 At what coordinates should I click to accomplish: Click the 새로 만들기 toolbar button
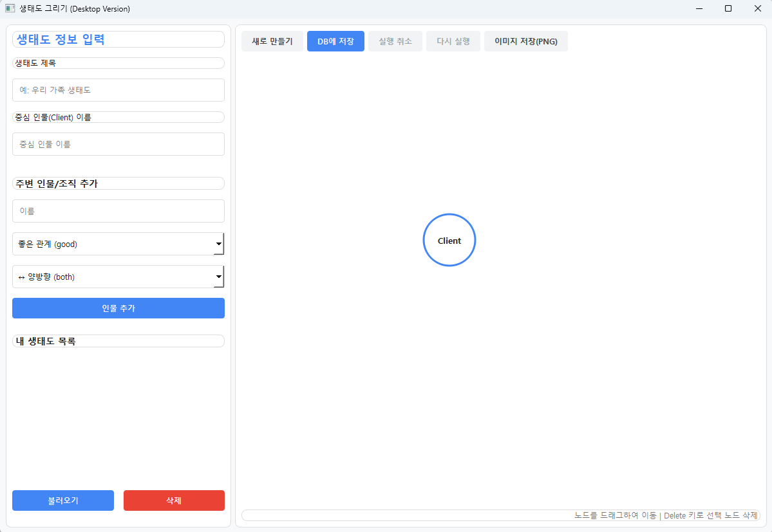pos(272,41)
